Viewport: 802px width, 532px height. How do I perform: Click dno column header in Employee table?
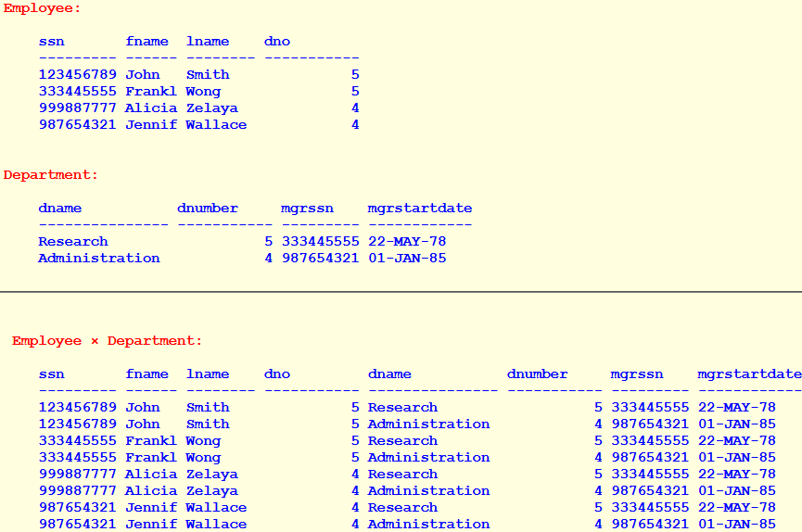click(276, 41)
